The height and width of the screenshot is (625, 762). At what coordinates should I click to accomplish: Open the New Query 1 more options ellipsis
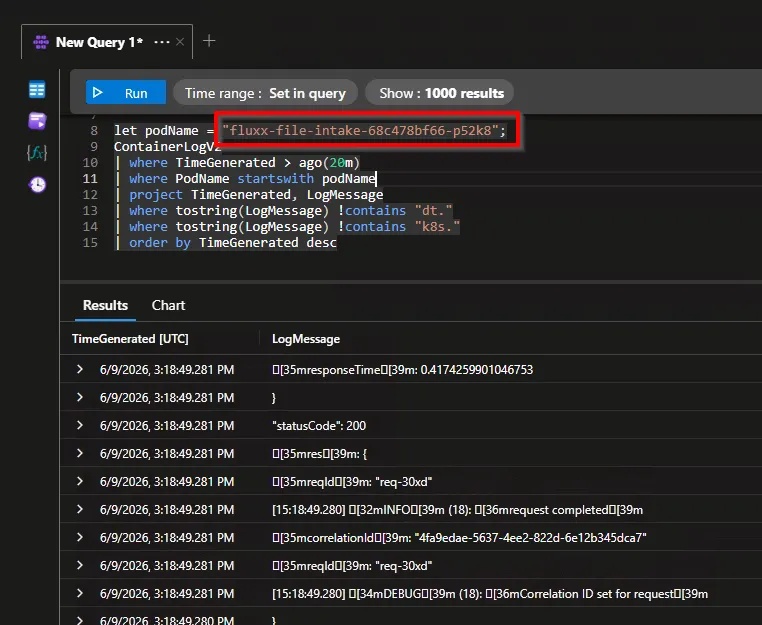pyautogui.click(x=162, y=42)
